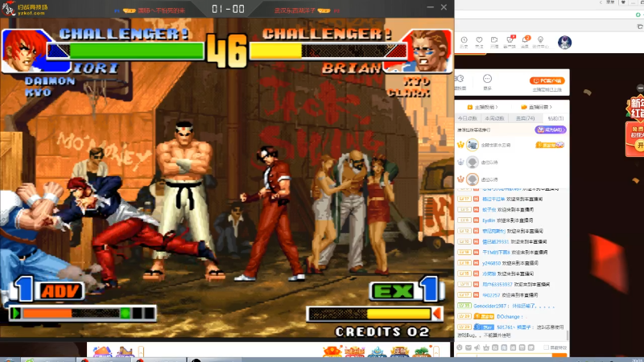Open the user profile avatar
This screenshot has height=362, width=644.
click(x=565, y=43)
